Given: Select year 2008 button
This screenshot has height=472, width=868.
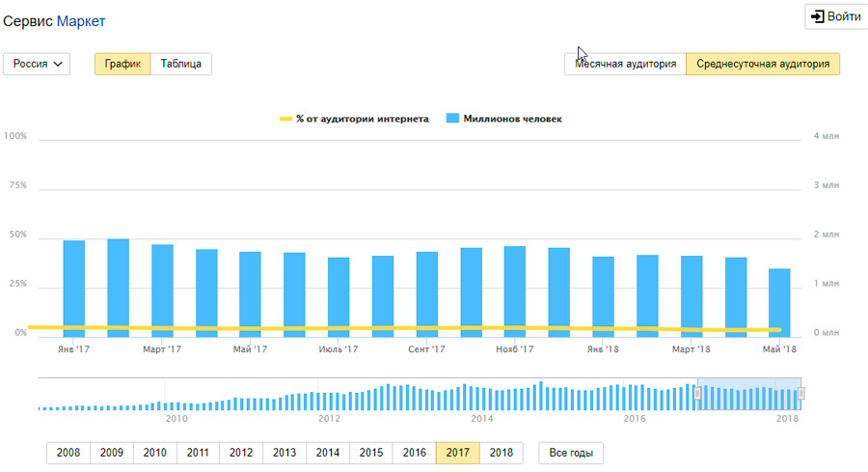Looking at the screenshot, I should point(68,453).
